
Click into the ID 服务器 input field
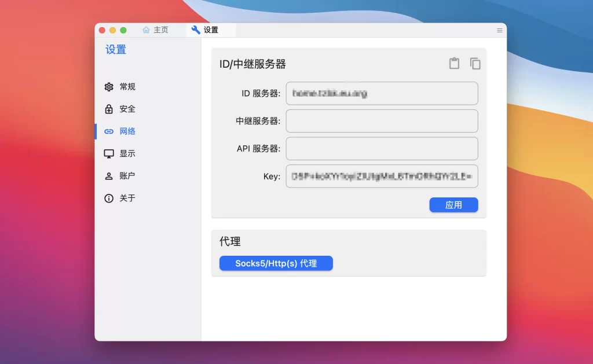(x=382, y=93)
